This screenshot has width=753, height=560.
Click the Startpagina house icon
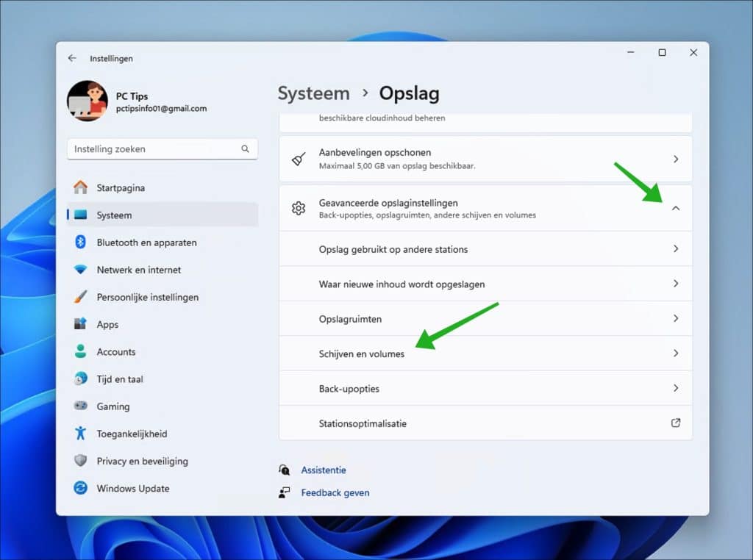pyautogui.click(x=81, y=187)
